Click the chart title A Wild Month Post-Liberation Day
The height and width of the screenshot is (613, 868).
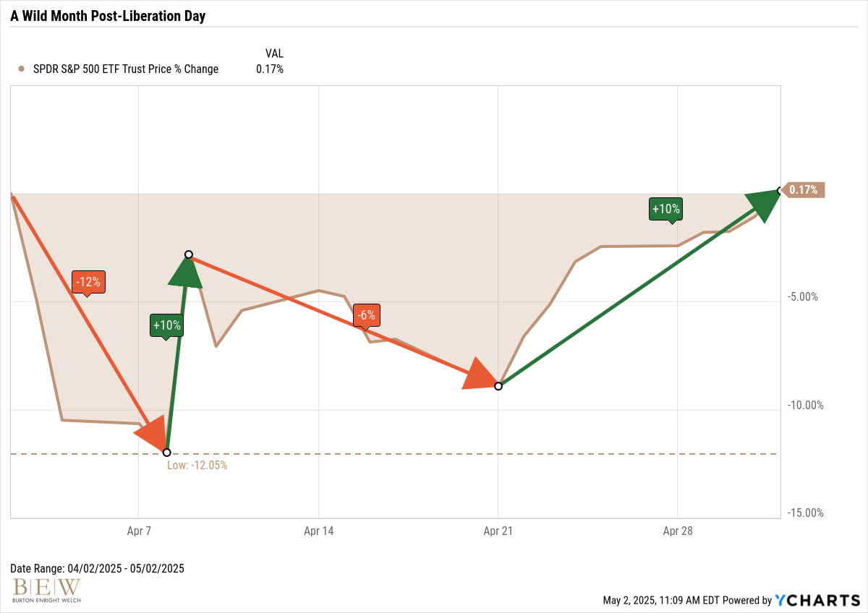click(108, 16)
